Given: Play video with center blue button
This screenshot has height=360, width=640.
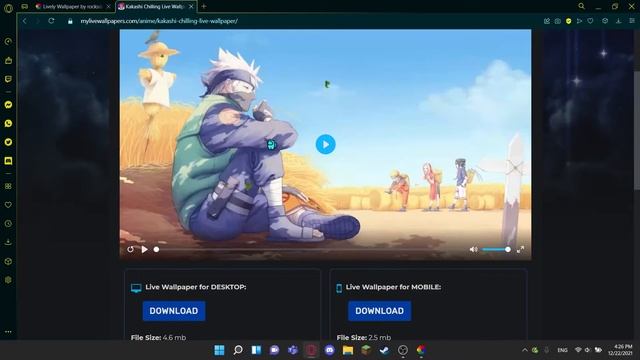Looking at the screenshot, I should pyautogui.click(x=326, y=144).
